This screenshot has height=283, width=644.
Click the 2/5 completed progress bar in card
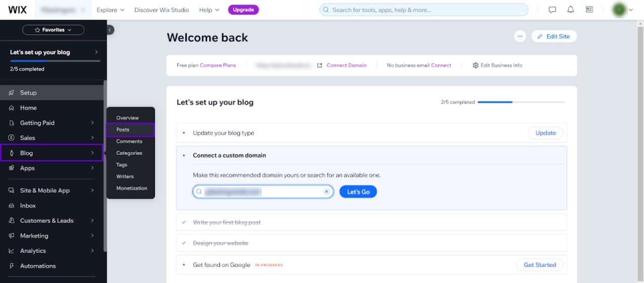[x=521, y=102]
